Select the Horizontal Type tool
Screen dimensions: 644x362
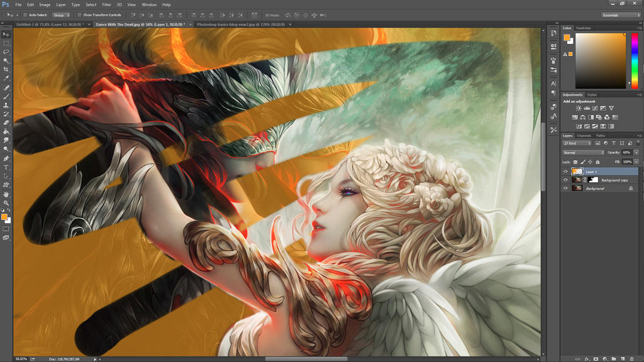pyautogui.click(x=6, y=167)
